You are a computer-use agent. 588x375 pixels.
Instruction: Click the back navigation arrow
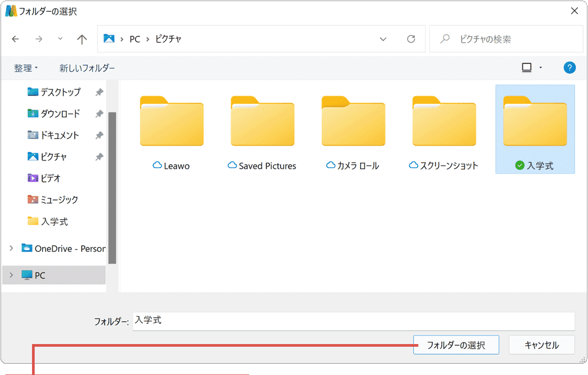(x=15, y=39)
